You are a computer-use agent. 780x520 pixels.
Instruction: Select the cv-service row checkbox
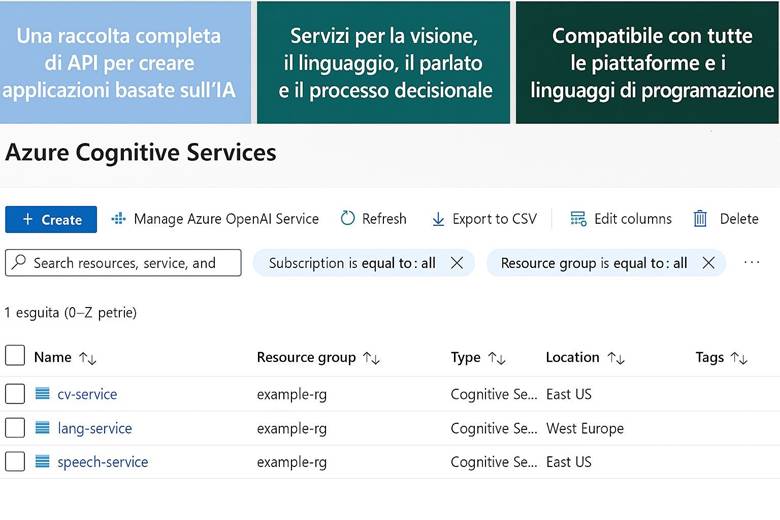[15, 394]
